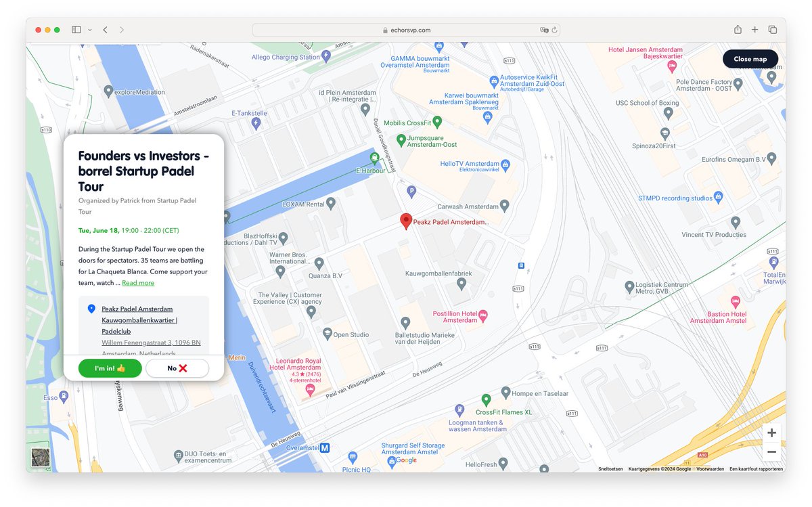Zoom out the map with minus button
The image size is (812, 507).
[771, 451]
